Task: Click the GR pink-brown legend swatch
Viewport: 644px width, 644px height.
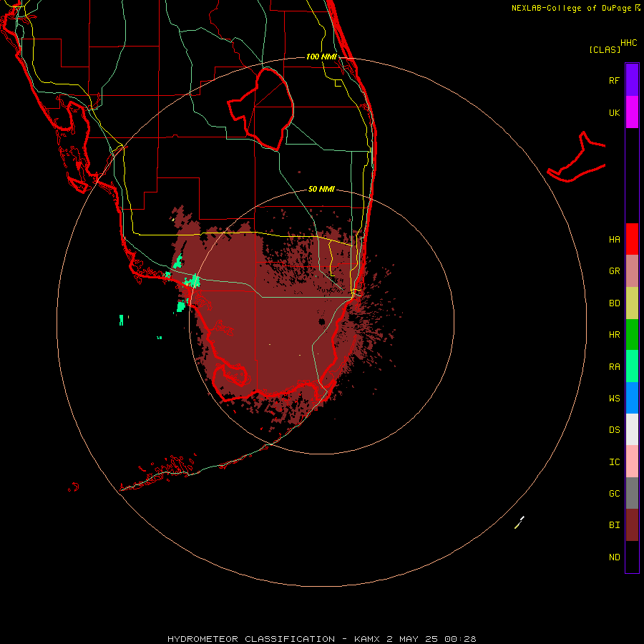Action: click(632, 271)
